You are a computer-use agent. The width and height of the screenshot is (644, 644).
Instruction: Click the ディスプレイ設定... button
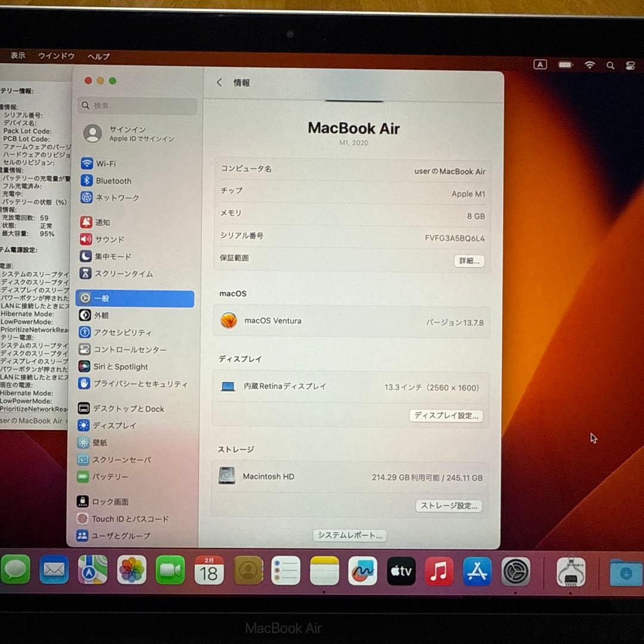coord(446,416)
